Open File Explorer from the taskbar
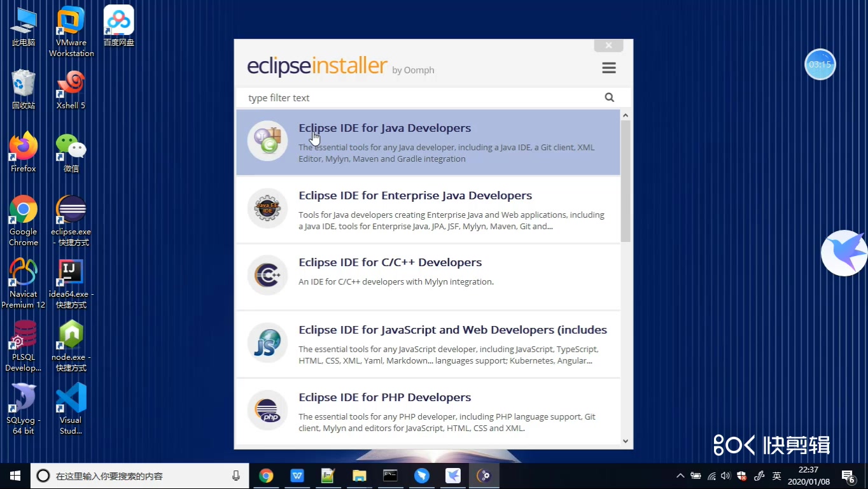Viewport: 868px width, 489px height. 359,476
